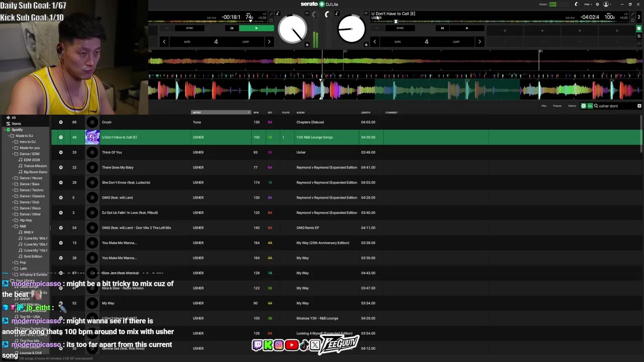The height and width of the screenshot is (362, 644).
Task: Halve the right deck loop length
Action: 374,42
